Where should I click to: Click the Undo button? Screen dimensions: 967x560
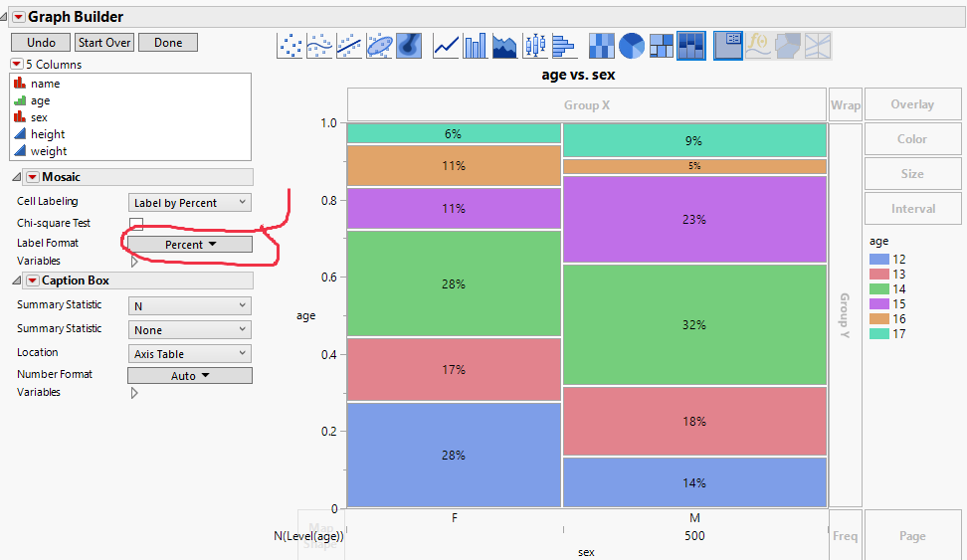tap(42, 43)
